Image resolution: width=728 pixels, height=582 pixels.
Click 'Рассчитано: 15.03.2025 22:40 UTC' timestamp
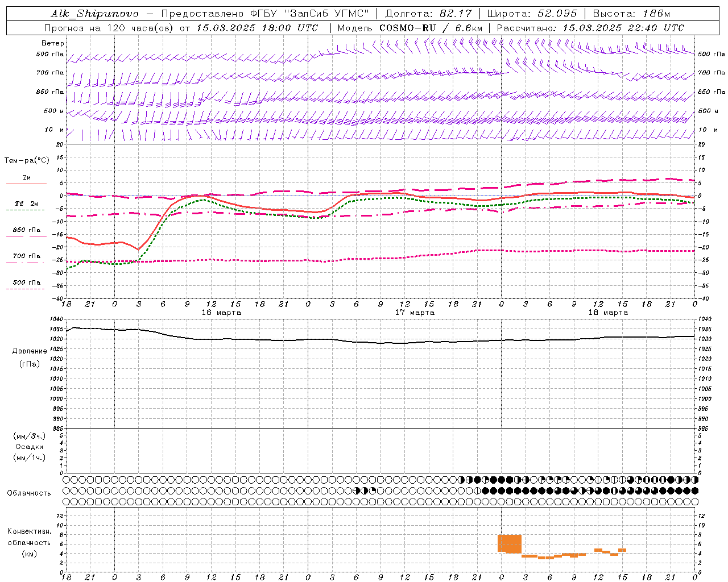(x=590, y=28)
